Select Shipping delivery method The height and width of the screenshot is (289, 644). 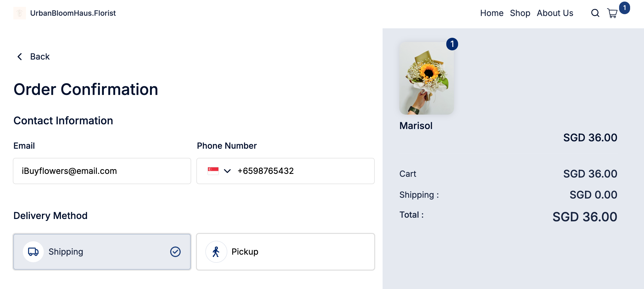(102, 251)
